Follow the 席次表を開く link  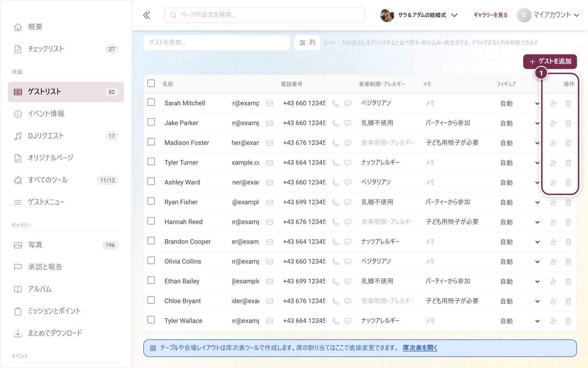(x=420, y=348)
